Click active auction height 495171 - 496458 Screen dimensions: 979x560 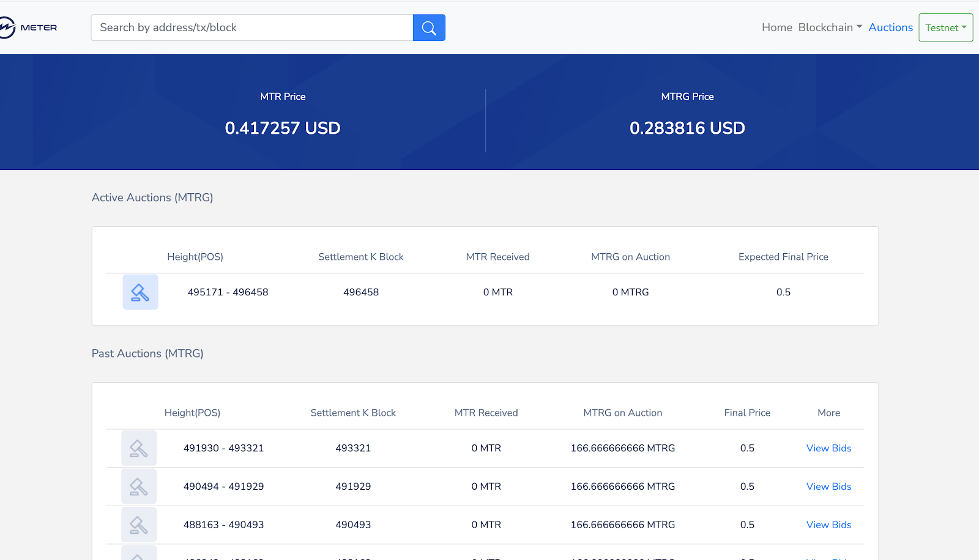click(228, 292)
